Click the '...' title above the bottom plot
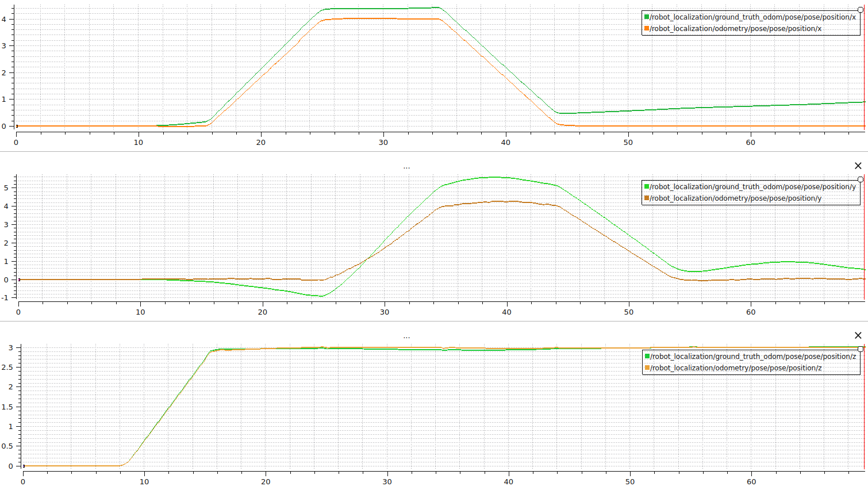 coord(406,336)
